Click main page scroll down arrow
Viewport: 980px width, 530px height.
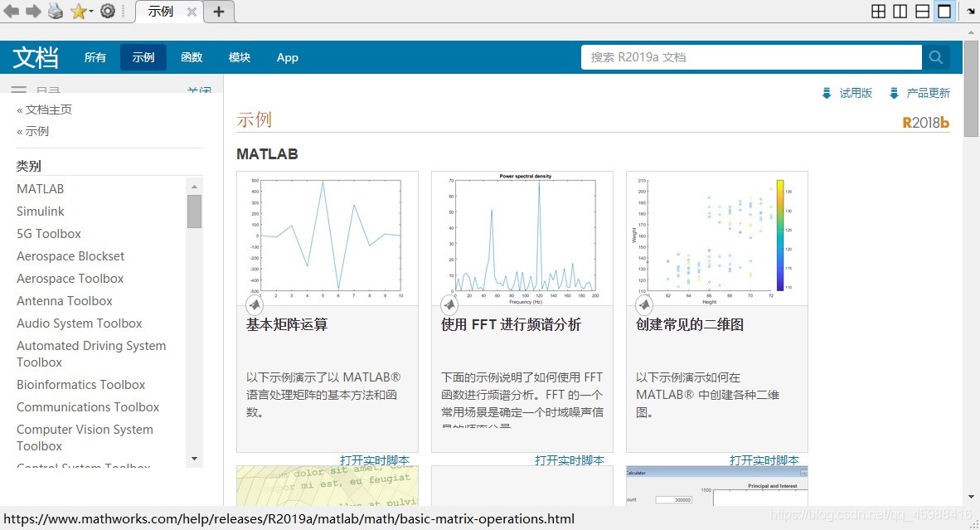pyautogui.click(x=971, y=498)
